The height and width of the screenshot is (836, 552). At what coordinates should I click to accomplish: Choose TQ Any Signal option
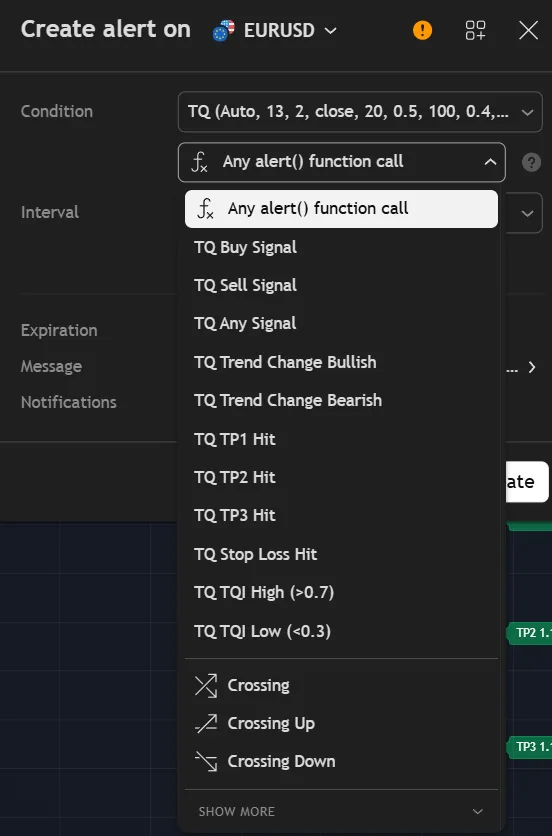[341, 324]
